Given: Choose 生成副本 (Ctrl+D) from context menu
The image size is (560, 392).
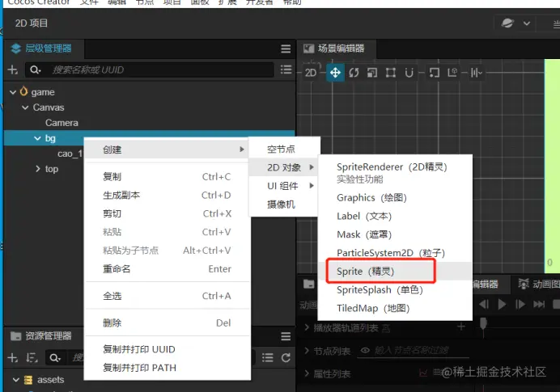Looking at the screenshot, I should tap(168, 195).
